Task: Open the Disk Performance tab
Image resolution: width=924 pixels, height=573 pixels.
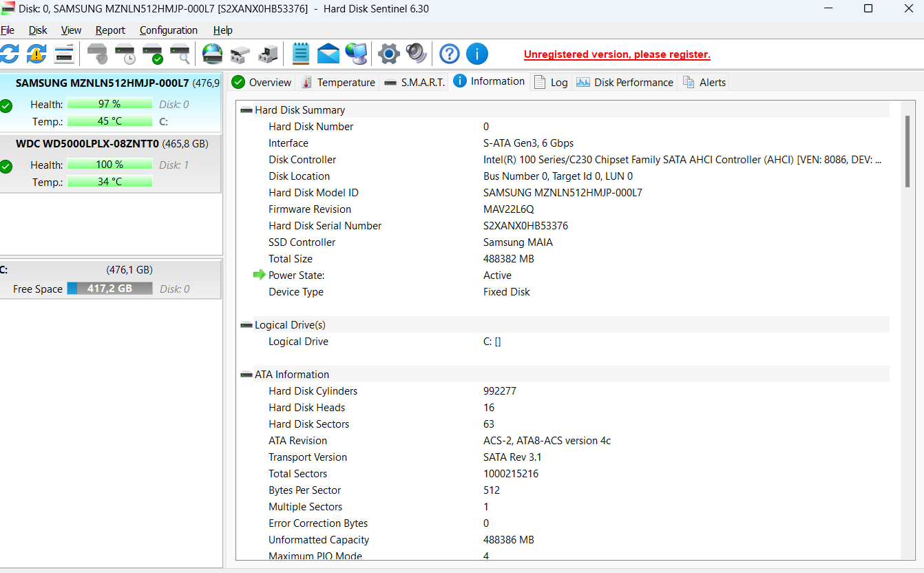Action: (x=624, y=81)
